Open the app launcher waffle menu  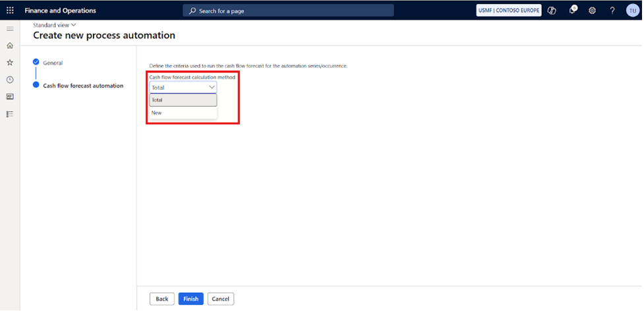(10, 11)
